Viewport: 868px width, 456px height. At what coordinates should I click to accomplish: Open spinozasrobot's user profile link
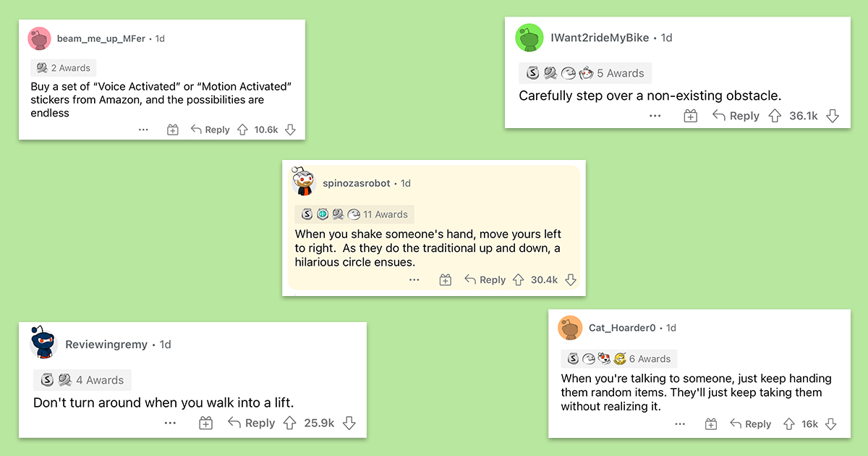point(356,183)
